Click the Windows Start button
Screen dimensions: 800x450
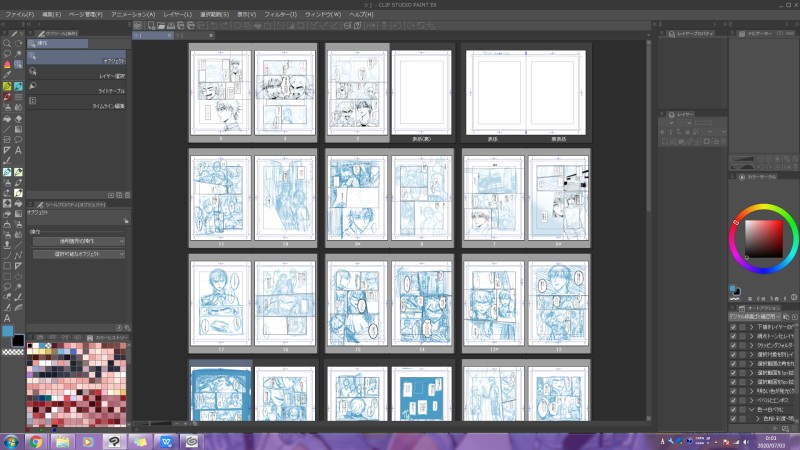click(11, 442)
